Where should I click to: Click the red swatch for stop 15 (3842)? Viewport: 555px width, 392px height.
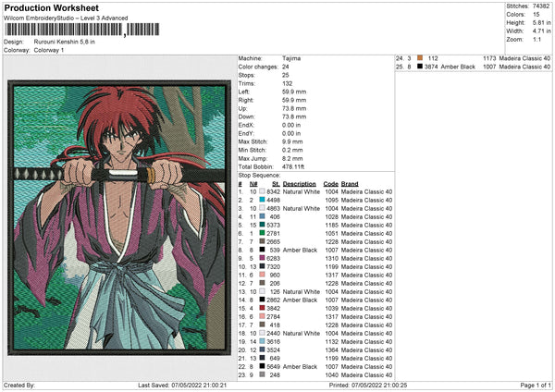point(262,308)
